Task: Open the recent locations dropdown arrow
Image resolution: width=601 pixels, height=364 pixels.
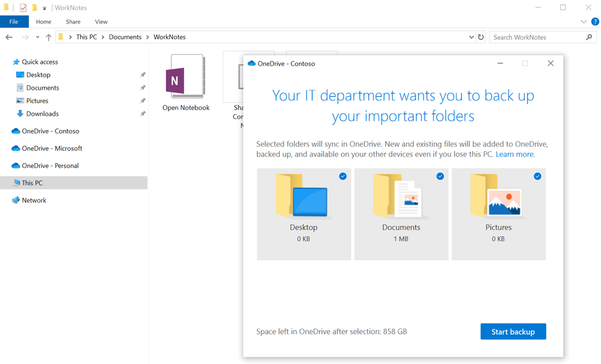Action: [37, 37]
